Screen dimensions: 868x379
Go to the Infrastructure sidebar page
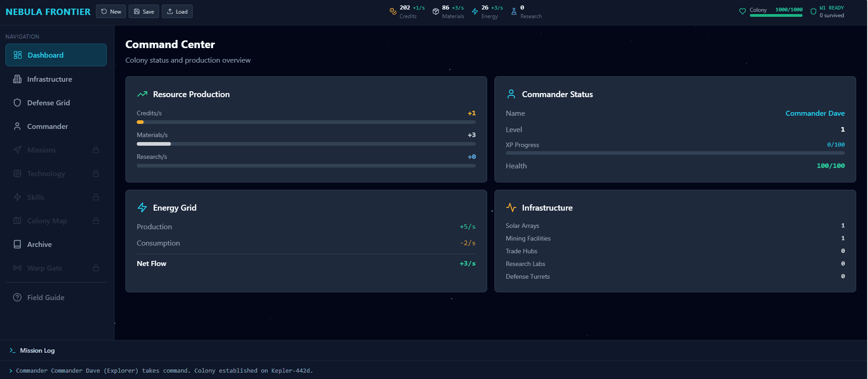(x=56, y=79)
